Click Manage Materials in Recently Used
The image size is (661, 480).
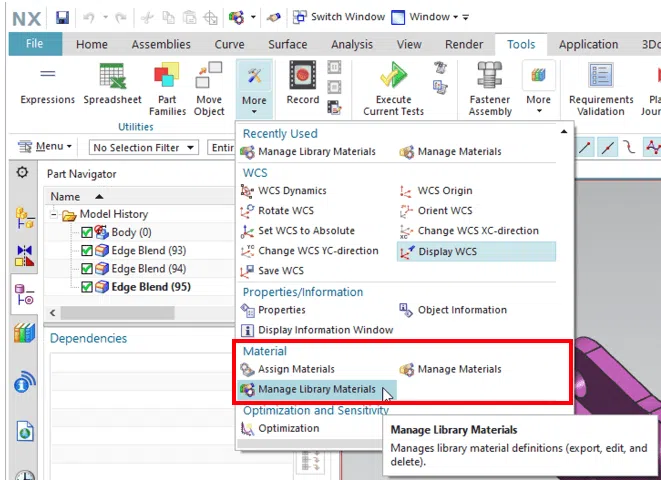click(450, 152)
